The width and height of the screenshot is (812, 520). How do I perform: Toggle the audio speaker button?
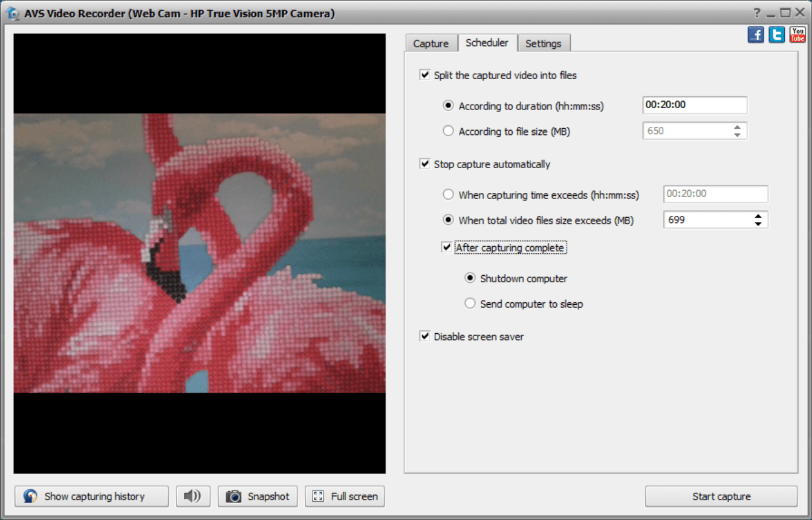point(193,496)
